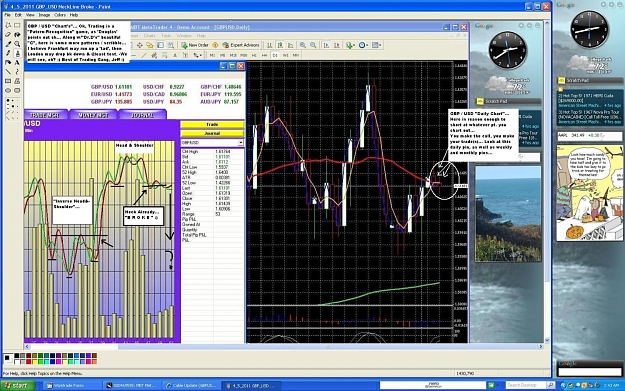
Task: Click the taskbar clock showing 2:43 AM
Action: 611,385
